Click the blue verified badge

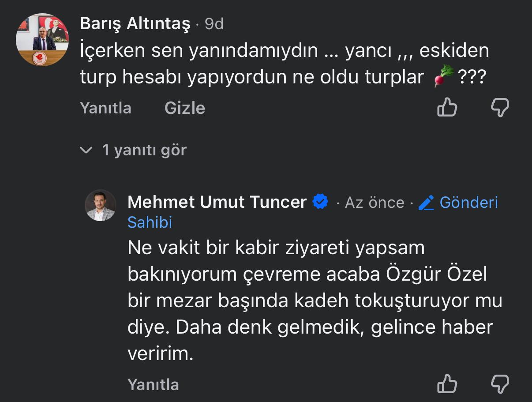320,202
